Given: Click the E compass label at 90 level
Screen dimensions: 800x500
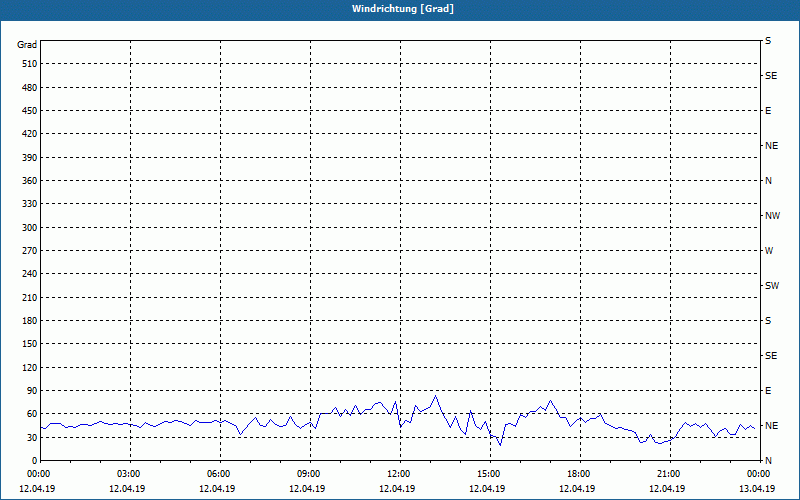Looking at the screenshot, I should (768, 391).
